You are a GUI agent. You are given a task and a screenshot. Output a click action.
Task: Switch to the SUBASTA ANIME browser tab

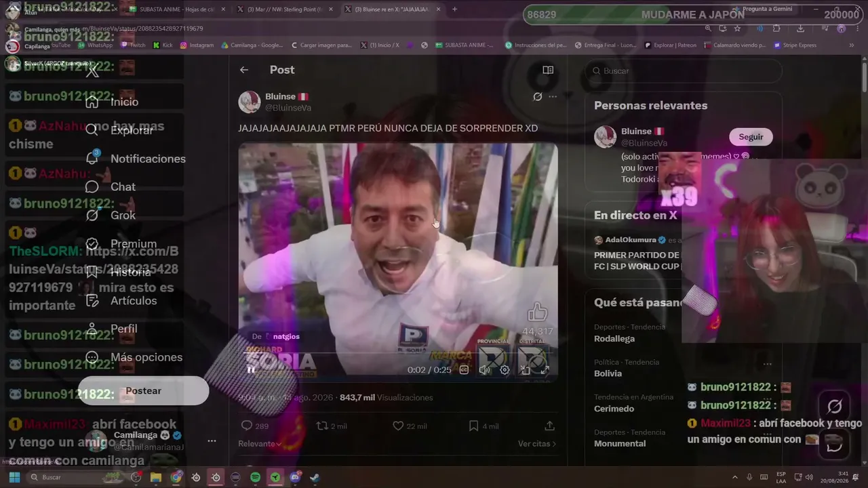[x=175, y=9]
